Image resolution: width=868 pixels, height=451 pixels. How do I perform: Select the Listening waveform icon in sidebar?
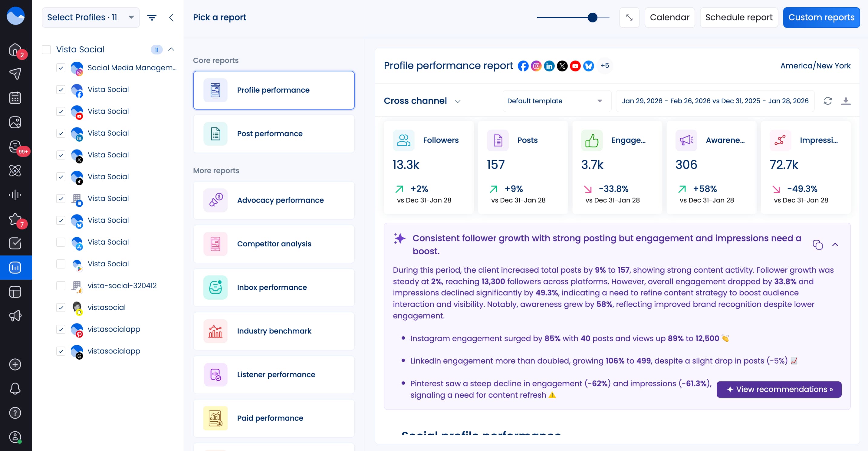(15, 195)
